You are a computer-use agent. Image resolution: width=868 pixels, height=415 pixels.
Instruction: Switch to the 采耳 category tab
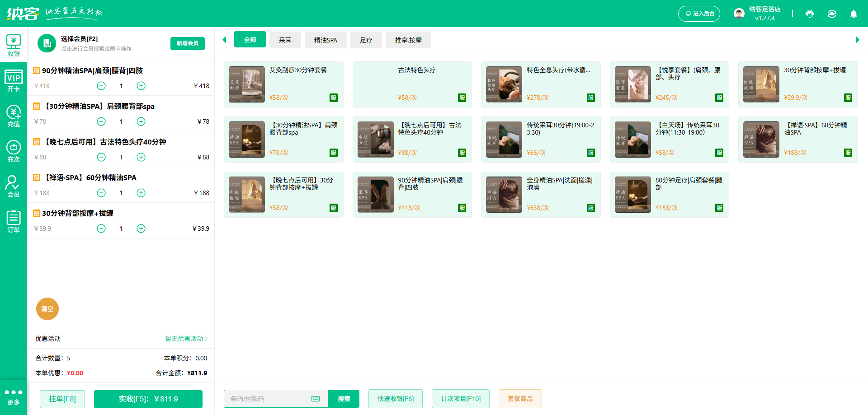[x=285, y=39]
